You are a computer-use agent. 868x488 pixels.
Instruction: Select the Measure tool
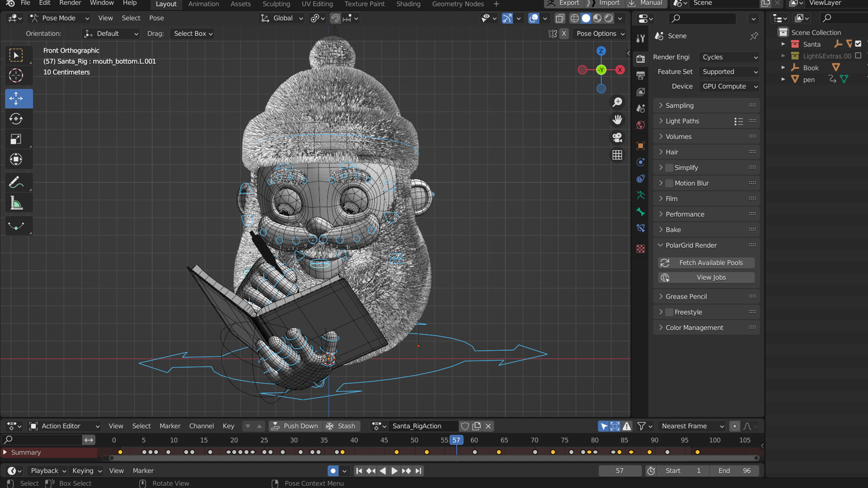point(16,203)
